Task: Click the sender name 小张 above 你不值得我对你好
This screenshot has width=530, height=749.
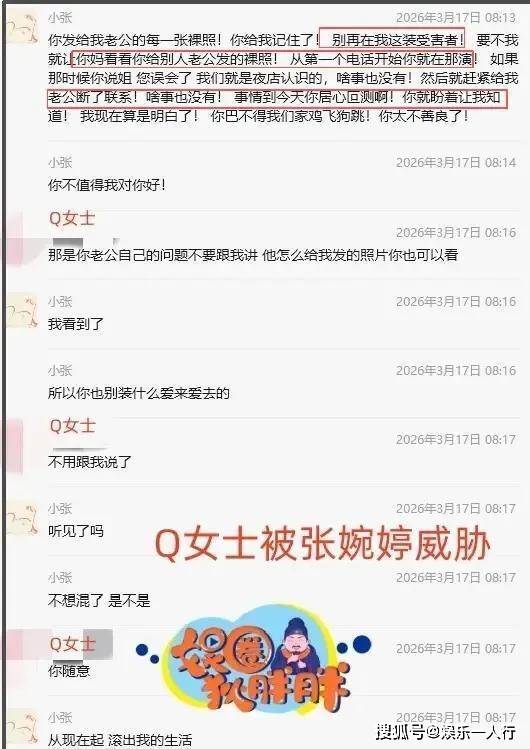Action: coord(60,162)
